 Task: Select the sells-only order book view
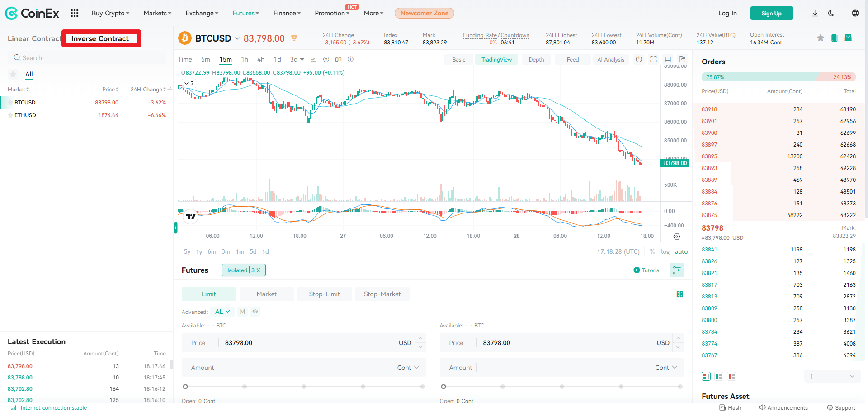pyautogui.click(x=731, y=376)
